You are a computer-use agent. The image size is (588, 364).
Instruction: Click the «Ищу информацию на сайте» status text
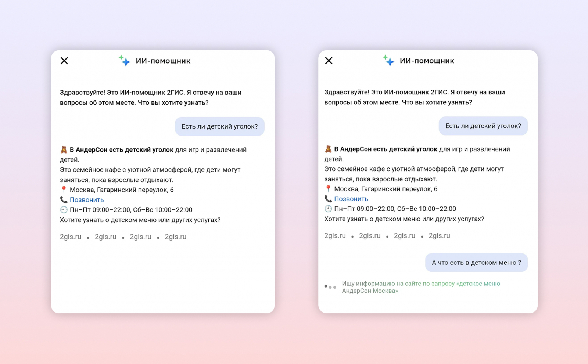[x=421, y=287]
